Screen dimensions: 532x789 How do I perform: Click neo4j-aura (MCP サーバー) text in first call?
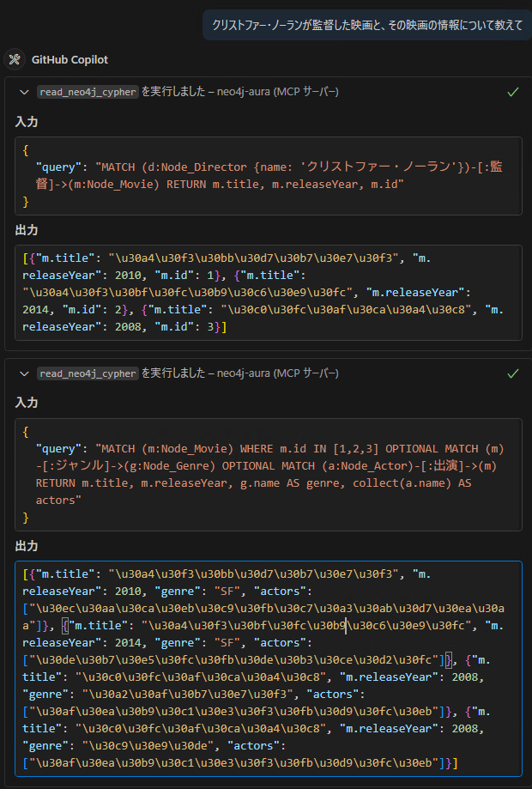tap(277, 92)
